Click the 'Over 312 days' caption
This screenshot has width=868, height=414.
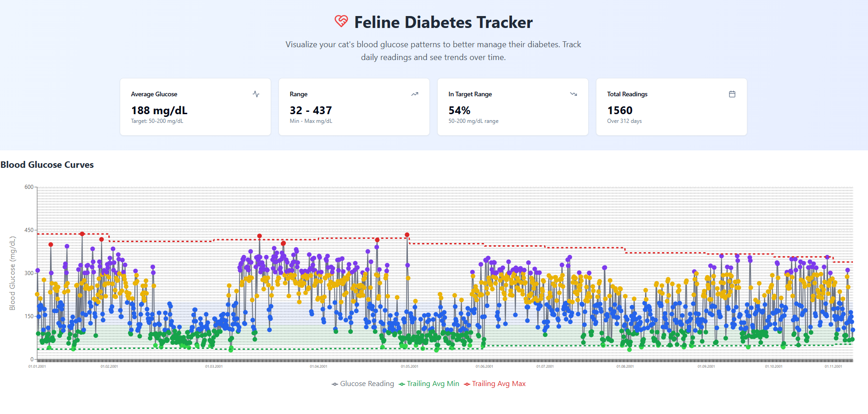pos(624,121)
